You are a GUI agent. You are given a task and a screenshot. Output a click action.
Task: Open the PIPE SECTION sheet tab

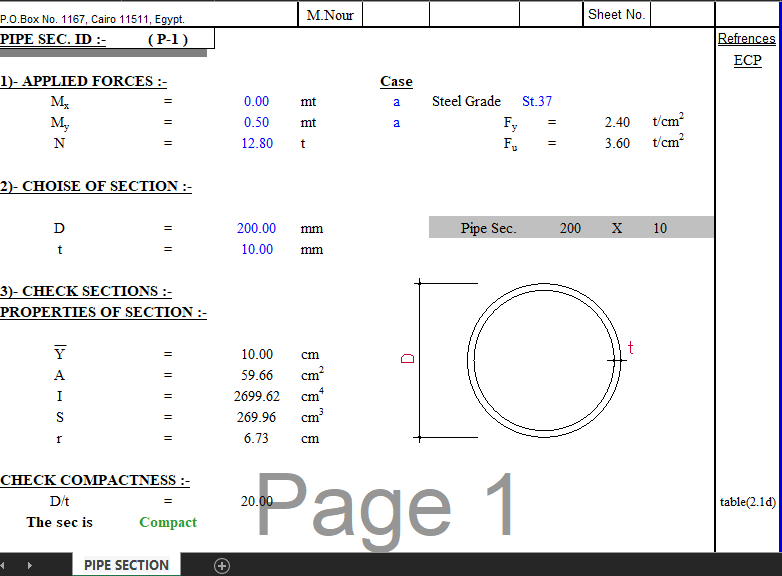[x=126, y=565]
